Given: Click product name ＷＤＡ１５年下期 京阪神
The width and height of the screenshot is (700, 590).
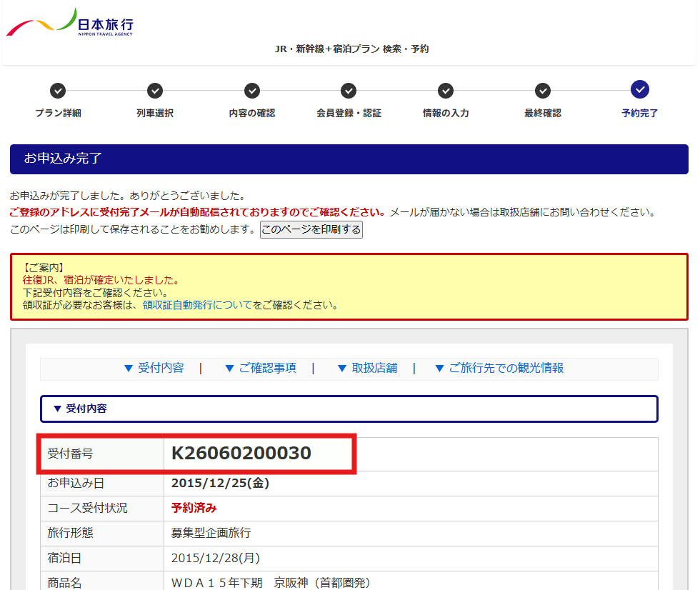Looking at the screenshot, I should (271, 583).
